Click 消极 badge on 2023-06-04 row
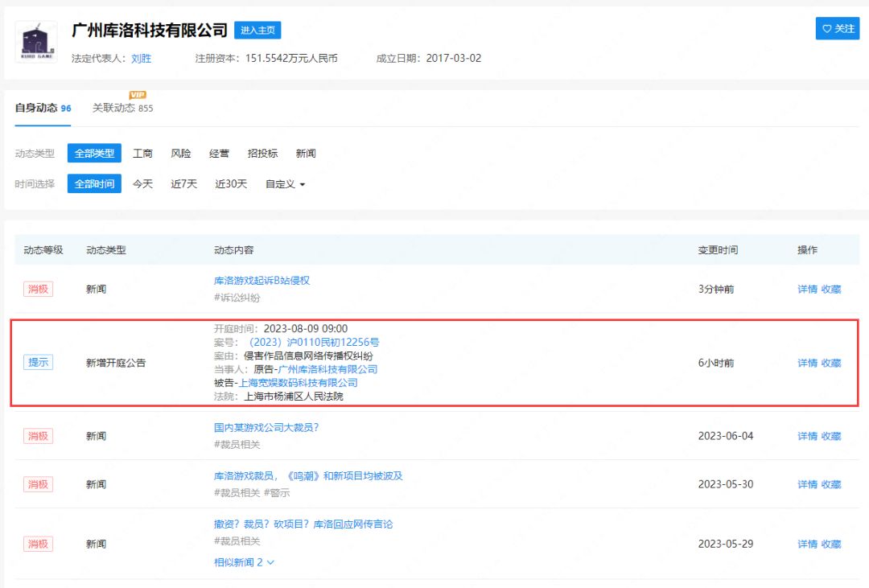 (x=39, y=436)
